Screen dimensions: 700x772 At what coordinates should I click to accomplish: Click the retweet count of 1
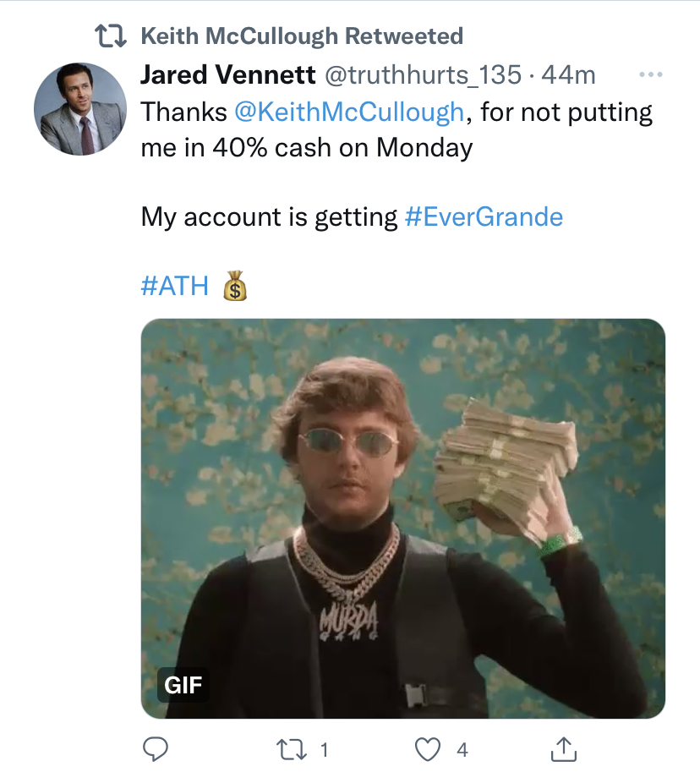[x=325, y=748]
